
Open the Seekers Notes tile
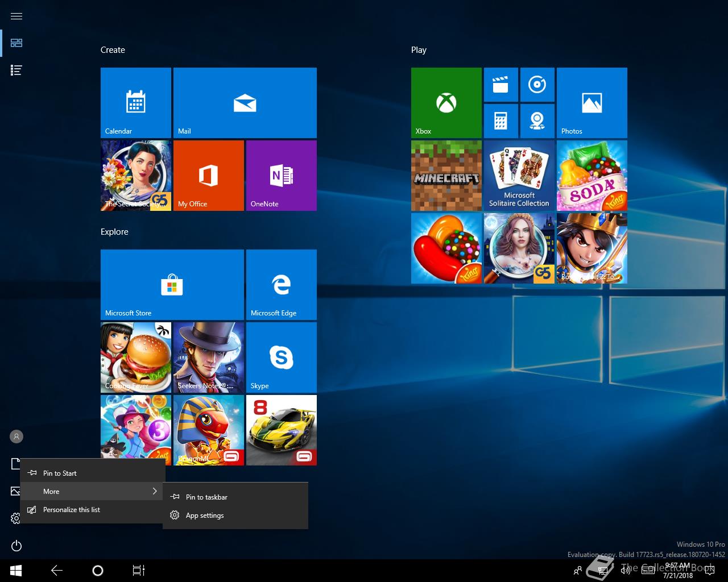[209, 357]
